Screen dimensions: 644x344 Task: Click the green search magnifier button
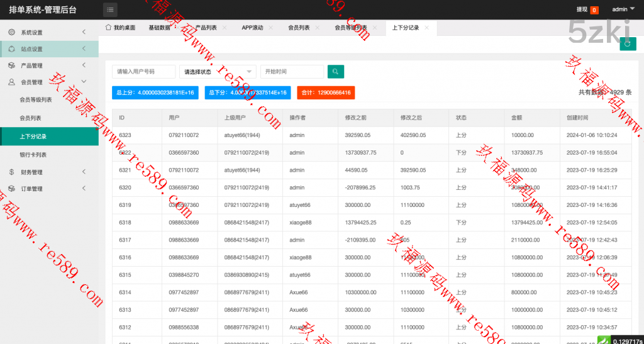point(336,72)
